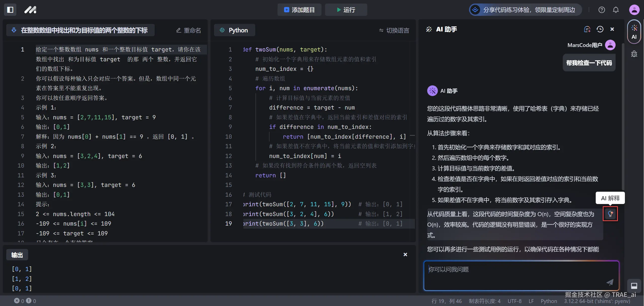The height and width of the screenshot is (306, 644).
Task: Start new AI chat icon
Action: click(587, 29)
